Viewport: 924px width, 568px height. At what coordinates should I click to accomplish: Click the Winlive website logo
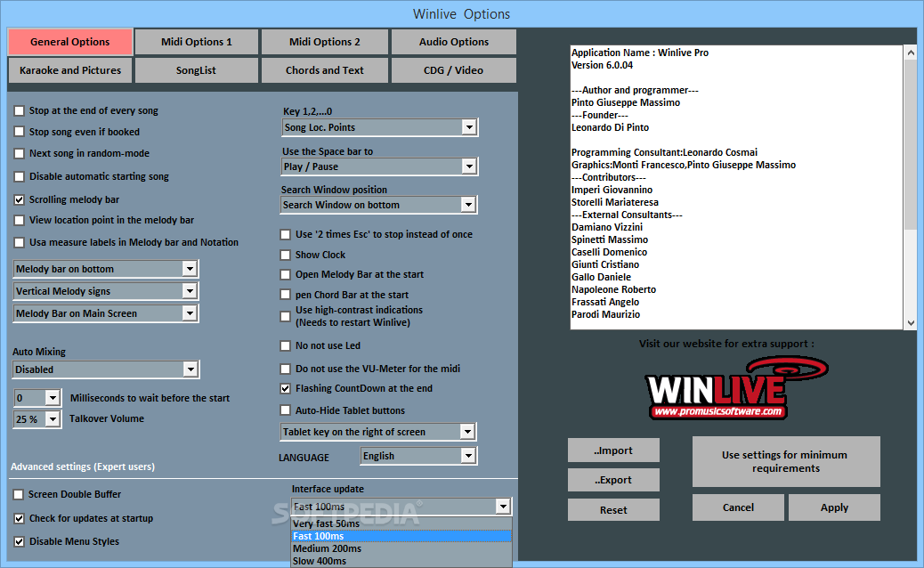pos(735,387)
